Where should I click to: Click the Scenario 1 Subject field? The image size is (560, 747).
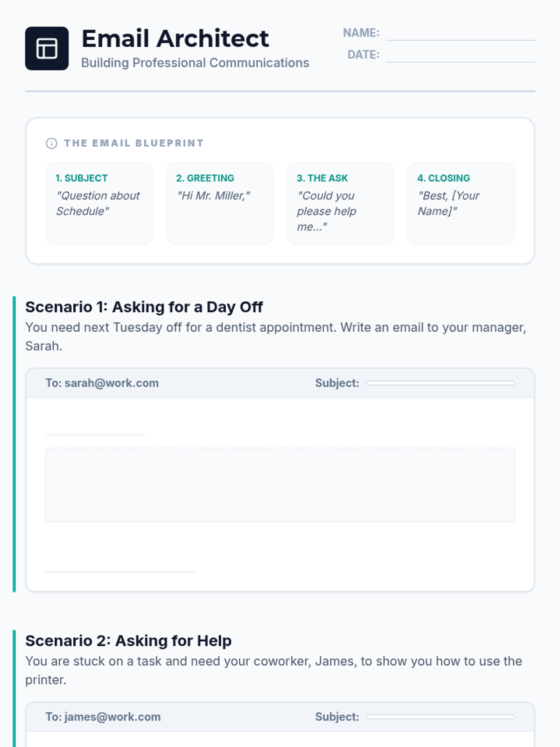[x=440, y=383]
